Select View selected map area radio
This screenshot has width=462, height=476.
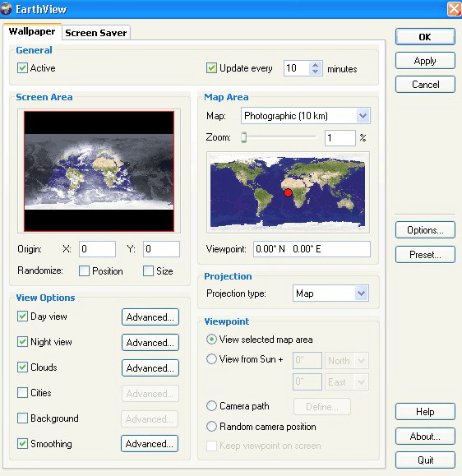click(x=211, y=339)
